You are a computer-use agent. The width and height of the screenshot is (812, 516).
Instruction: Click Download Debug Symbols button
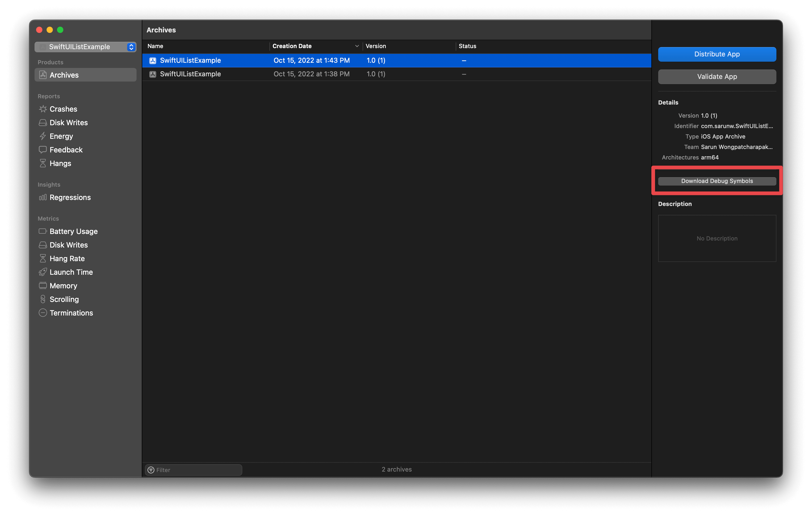point(717,181)
